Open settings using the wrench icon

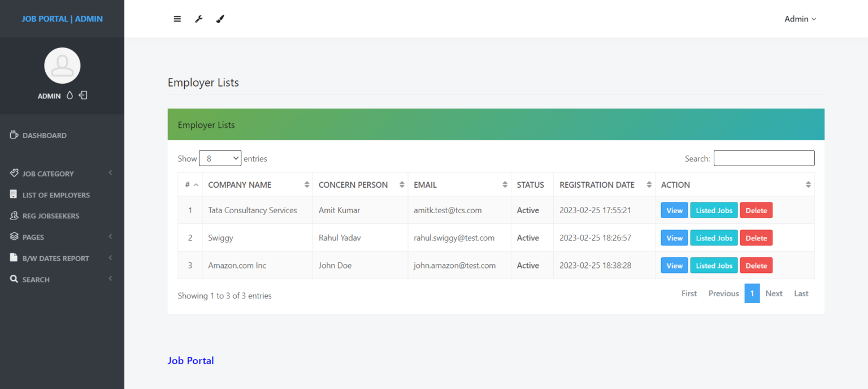click(x=198, y=19)
